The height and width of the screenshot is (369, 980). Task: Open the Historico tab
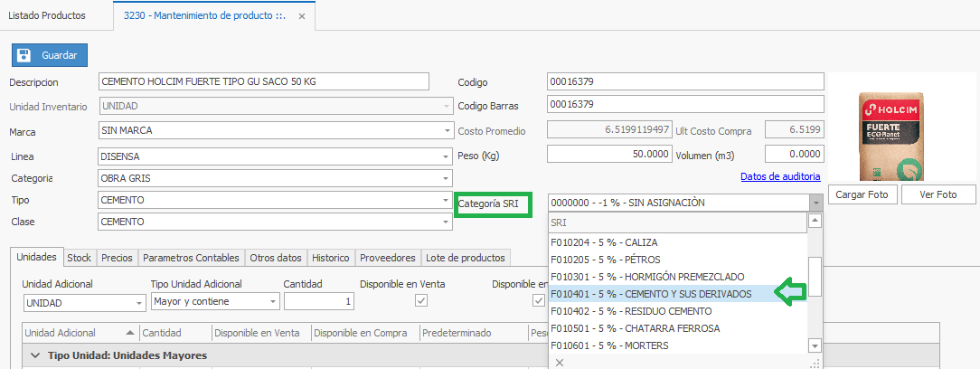point(331,258)
